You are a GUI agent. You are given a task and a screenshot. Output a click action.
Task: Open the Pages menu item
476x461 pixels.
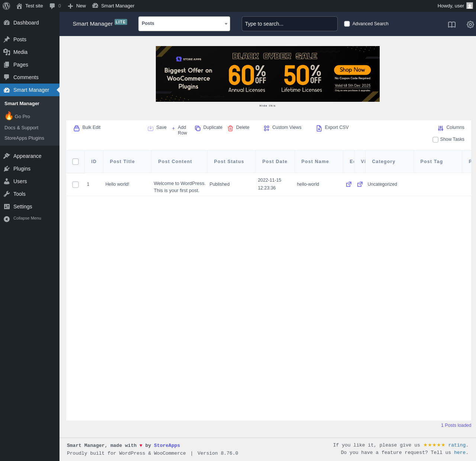[30, 65]
